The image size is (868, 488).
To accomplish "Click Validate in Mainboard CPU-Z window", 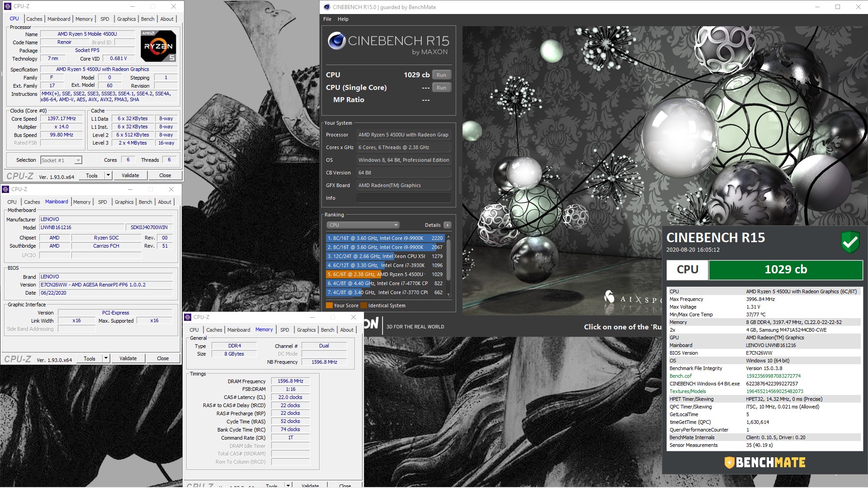I will [128, 358].
